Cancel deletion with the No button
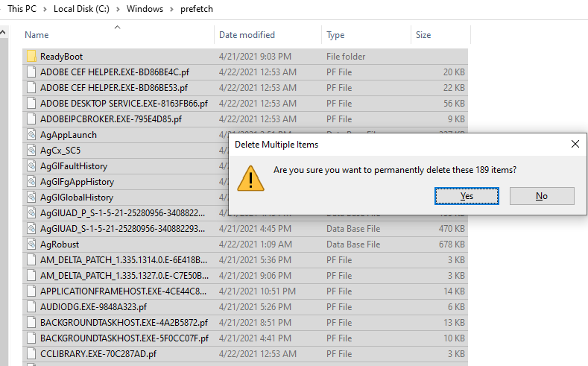Screen dimensions: 588x366 tap(542, 196)
